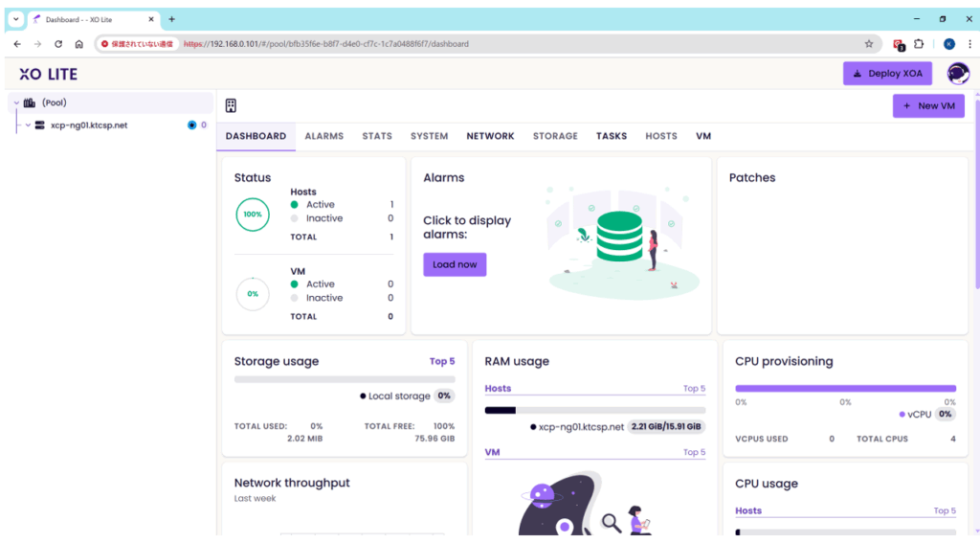Open the user account avatar menu
980x543 pixels.
pos(958,74)
